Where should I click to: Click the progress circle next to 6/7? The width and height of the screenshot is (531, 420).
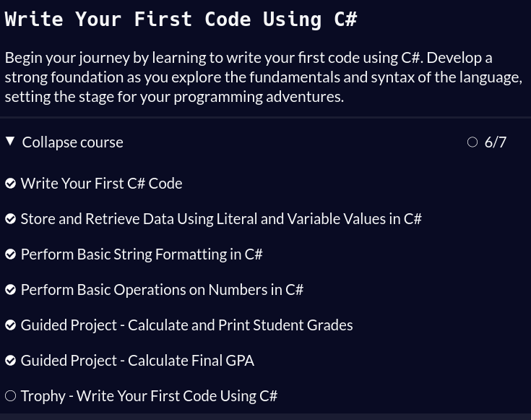pos(472,142)
